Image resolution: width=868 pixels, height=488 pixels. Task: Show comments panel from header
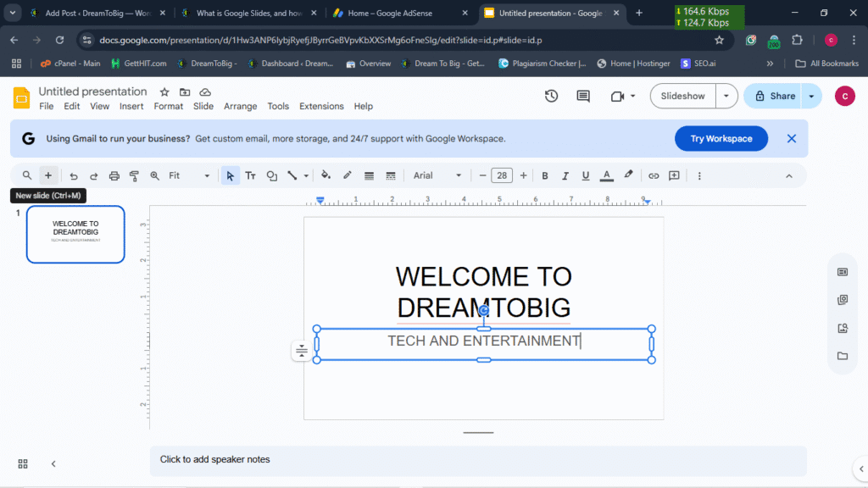[583, 96]
